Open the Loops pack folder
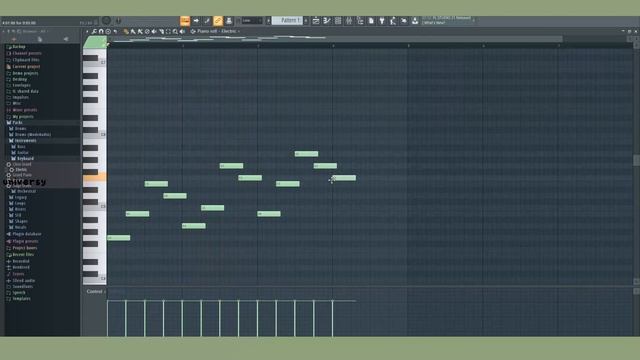640x360 pixels. tap(20, 203)
